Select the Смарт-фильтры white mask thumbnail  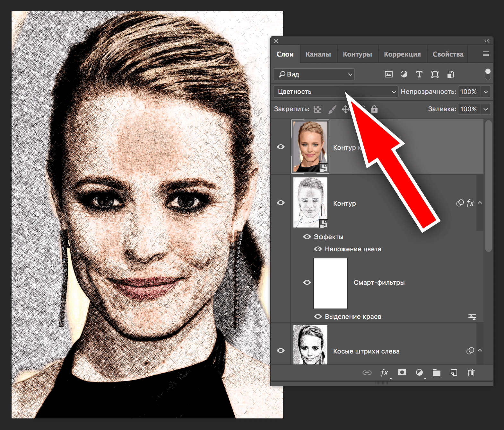click(x=331, y=283)
